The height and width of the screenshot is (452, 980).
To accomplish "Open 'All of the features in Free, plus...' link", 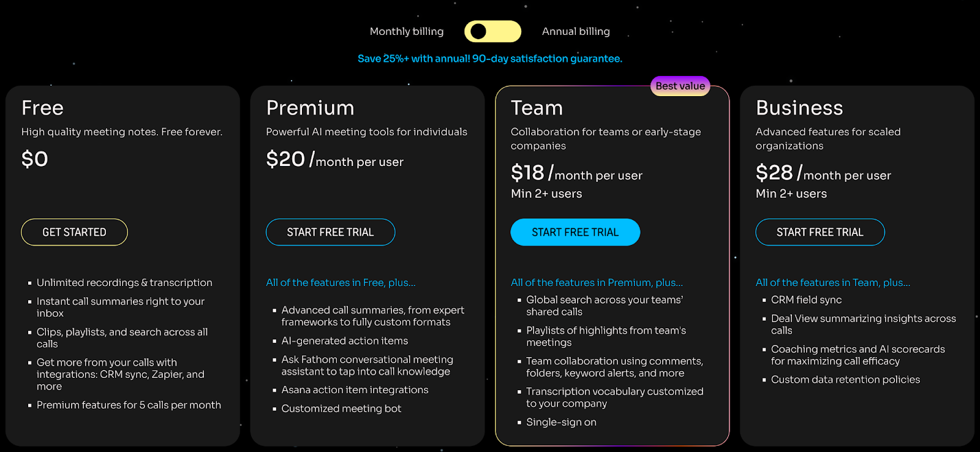I will (341, 282).
